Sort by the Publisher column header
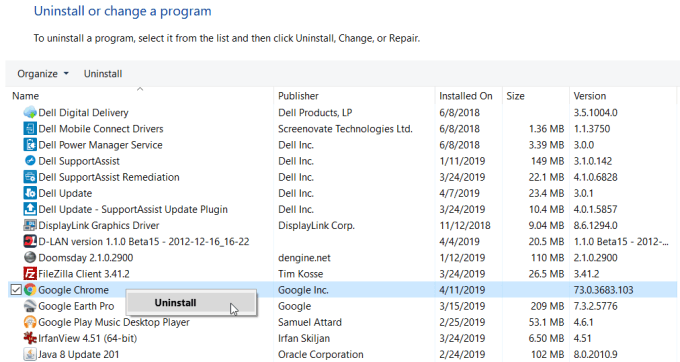The image size is (680, 362). (298, 96)
